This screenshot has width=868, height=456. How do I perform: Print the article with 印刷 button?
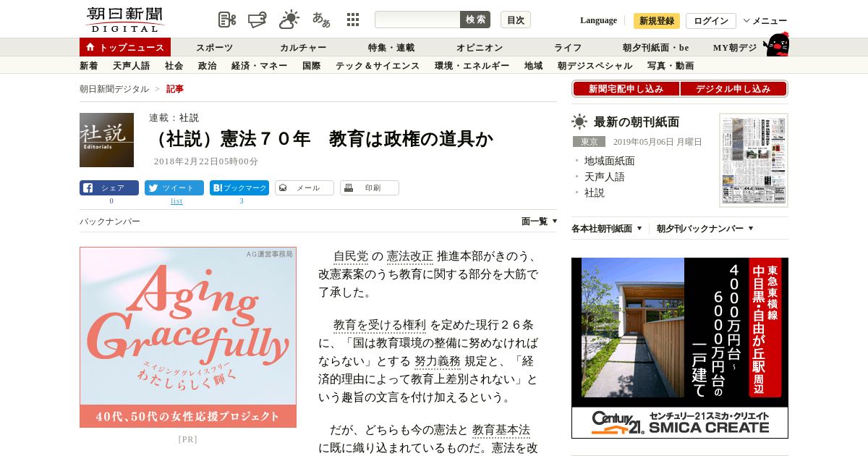click(x=370, y=188)
